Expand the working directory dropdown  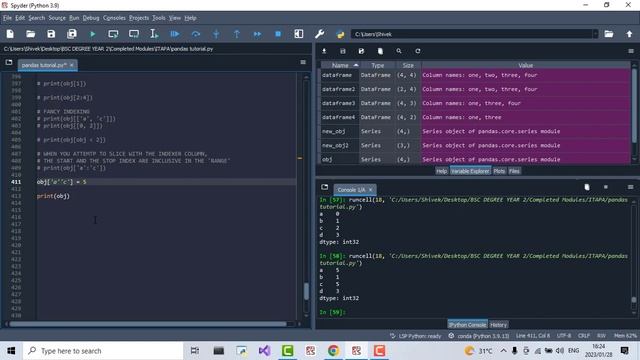tap(595, 34)
